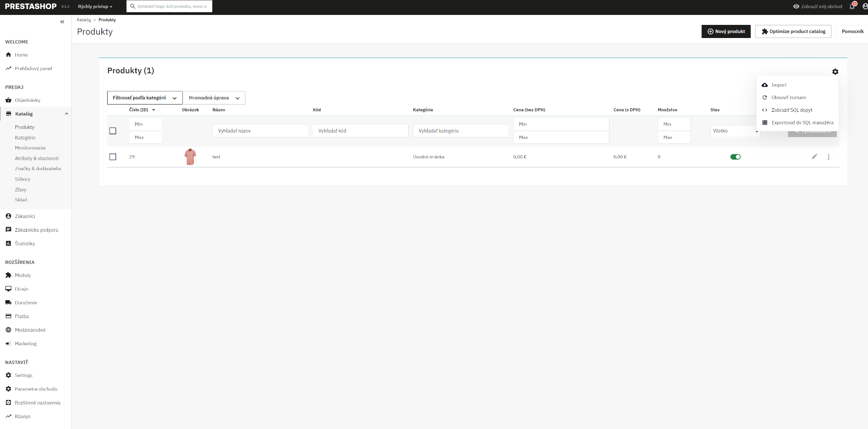Open Objednávky basket icon in sidebar
868x429 pixels.
(8, 100)
